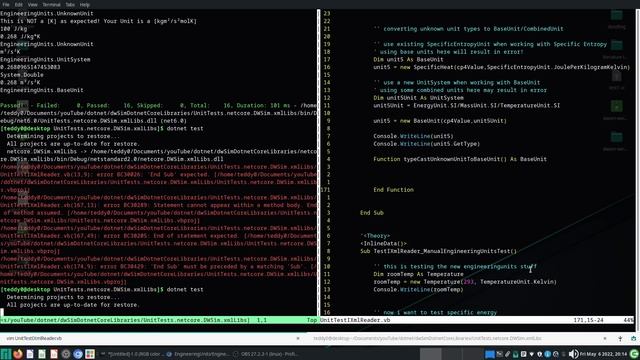The height and width of the screenshot is (360, 640).
Task: Click the 'Console.WriteLine(roomTemp)' line
Action: [x=418, y=289]
